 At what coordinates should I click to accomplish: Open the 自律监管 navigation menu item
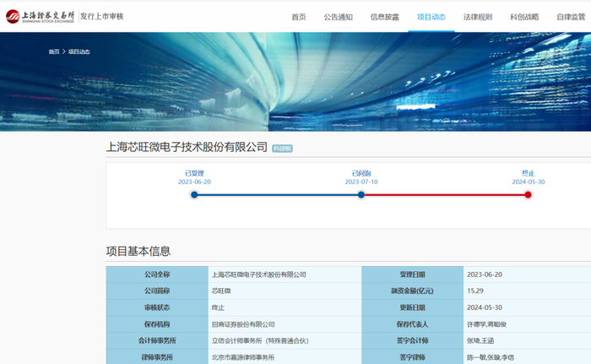pyautogui.click(x=571, y=17)
